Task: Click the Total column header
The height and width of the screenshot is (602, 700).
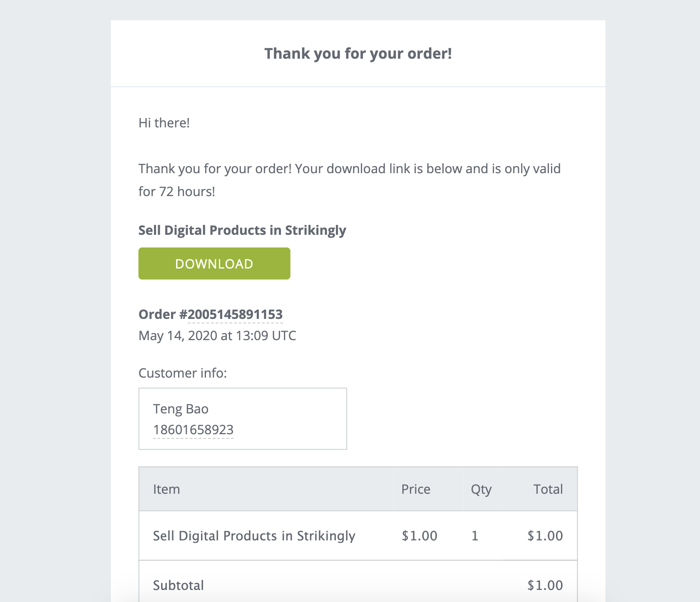Action: 548,489
